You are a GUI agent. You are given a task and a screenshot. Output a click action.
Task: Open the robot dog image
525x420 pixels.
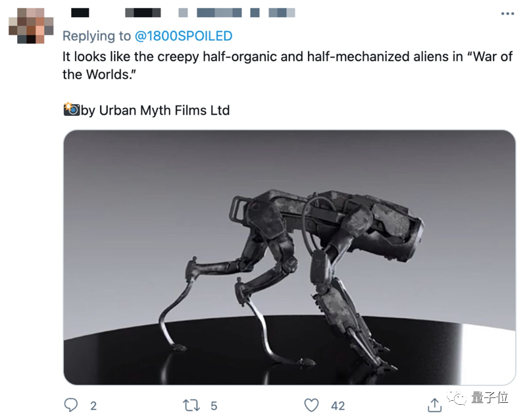[x=289, y=257]
